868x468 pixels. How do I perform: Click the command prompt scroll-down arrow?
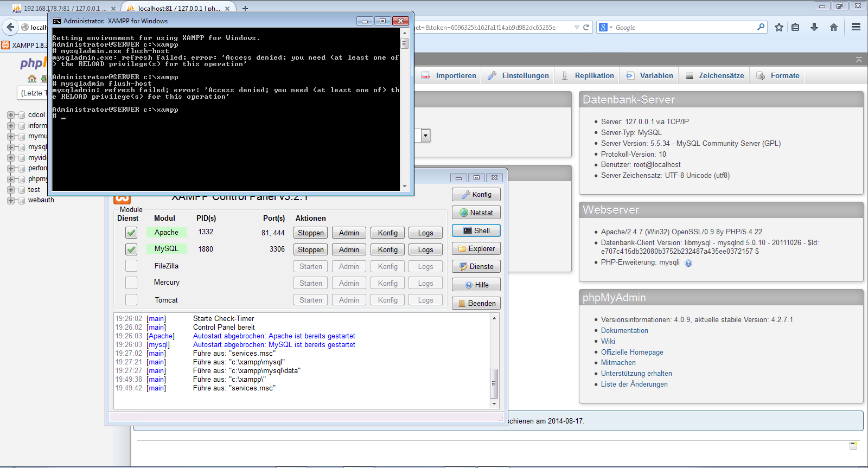point(405,187)
